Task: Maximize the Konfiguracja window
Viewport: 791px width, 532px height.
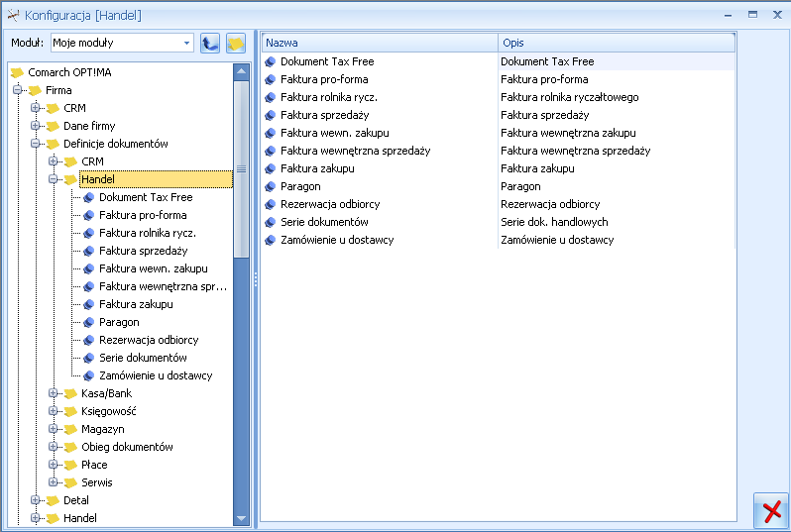Action: pos(752,15)
